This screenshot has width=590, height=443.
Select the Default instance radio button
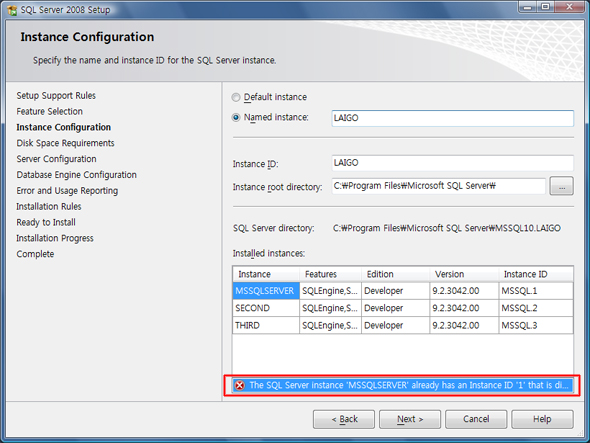236,97
